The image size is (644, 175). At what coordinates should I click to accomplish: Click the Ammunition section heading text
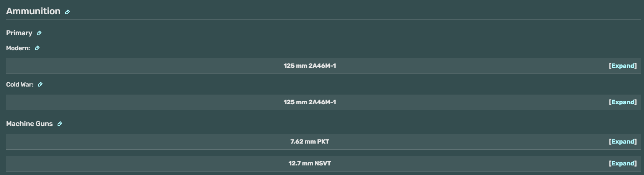click(33, 11)
